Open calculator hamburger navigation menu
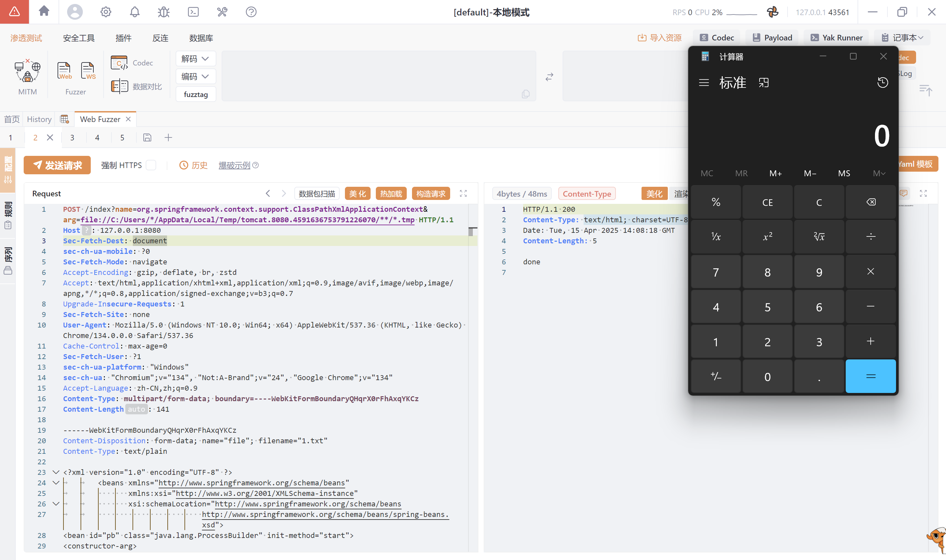Screen dimensions: 946x560 (704, 83)
